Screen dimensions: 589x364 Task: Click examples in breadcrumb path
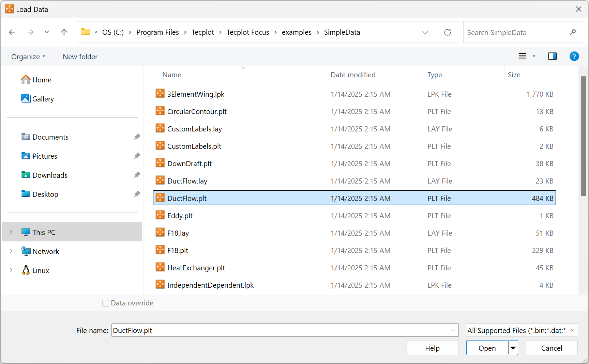(x=297, y=32)
